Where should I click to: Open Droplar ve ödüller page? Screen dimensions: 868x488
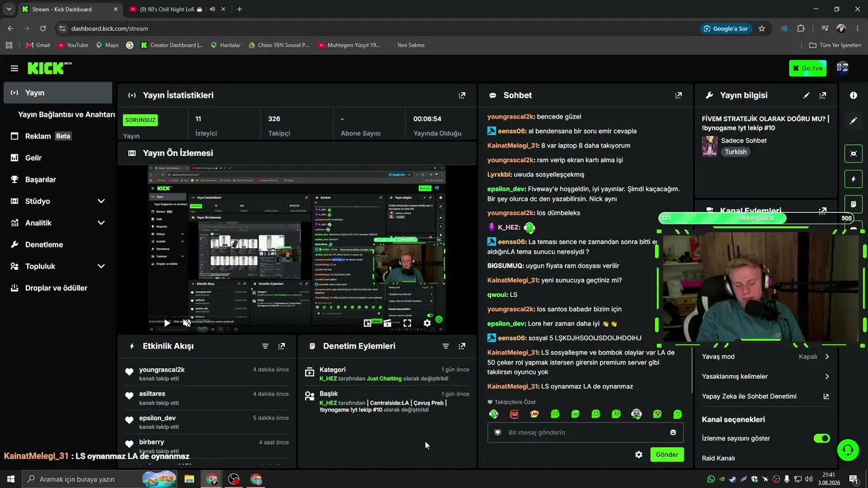(57, 288)
